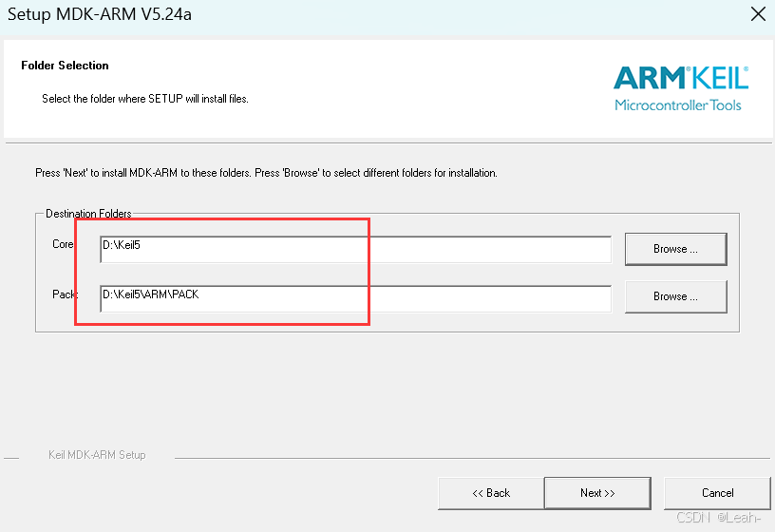Click the Keil MDK-ARM Setup footer label
This screenshot has height=532, width=775.
click(97, 455)
